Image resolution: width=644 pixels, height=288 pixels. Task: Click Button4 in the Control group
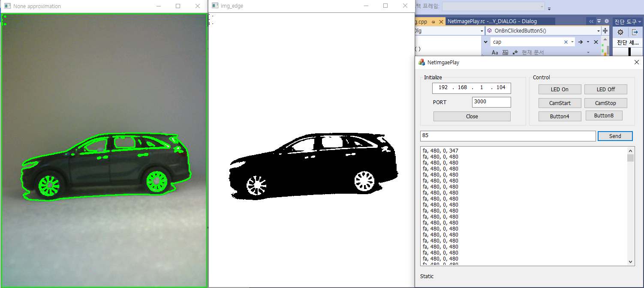point(560,116)
